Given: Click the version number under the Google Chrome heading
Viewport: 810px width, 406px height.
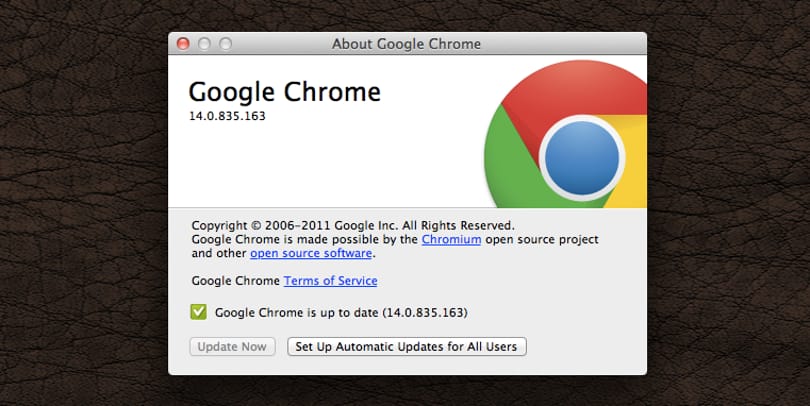Looking at the screenshot, I should [x=227, y=116].
